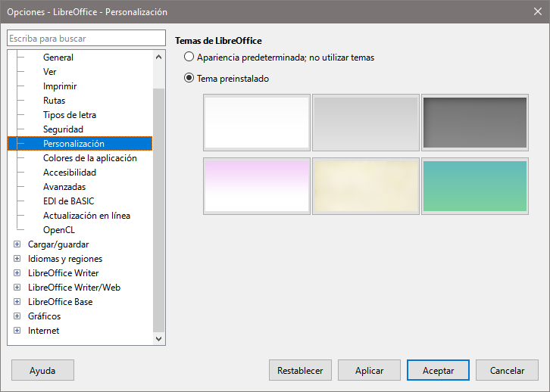The height and width of the screenshot is (392, 550).
Task: Open Actualización en línea page
Action: click(x=86, y=216)
